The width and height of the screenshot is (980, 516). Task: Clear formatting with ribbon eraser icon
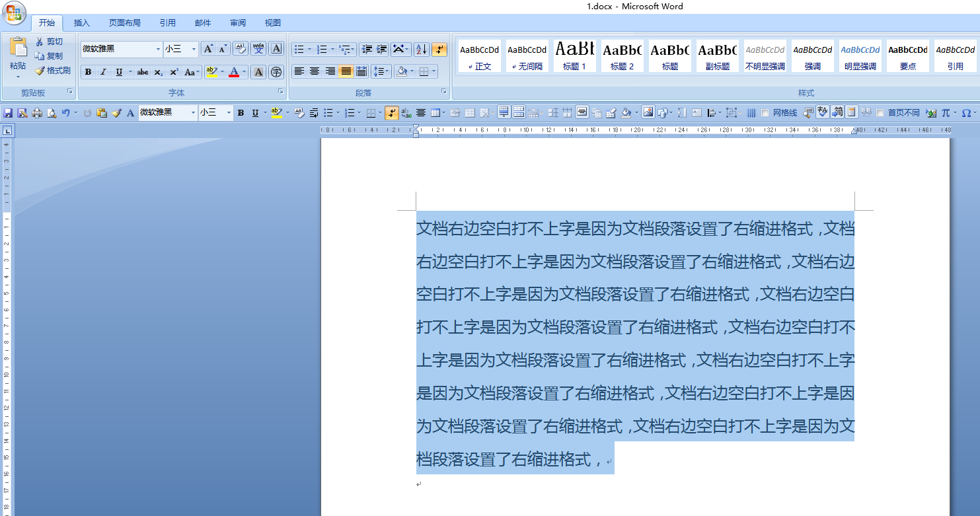click(241, 49)
